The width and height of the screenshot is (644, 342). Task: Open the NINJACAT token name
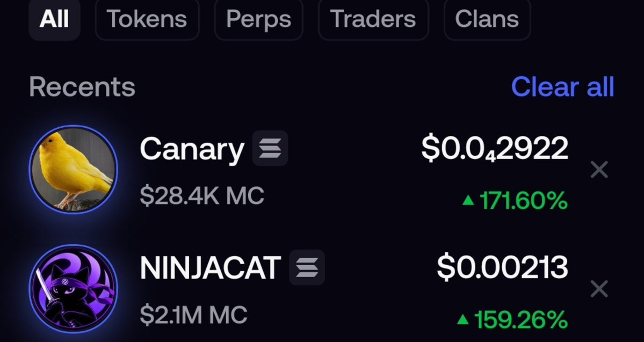[x=211, y=268]
